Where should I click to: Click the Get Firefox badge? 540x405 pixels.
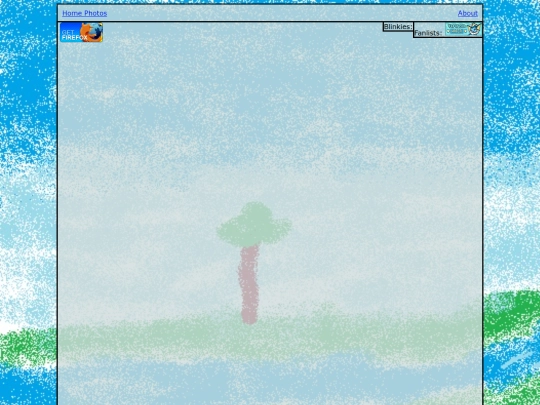click(x=82, y=32)
